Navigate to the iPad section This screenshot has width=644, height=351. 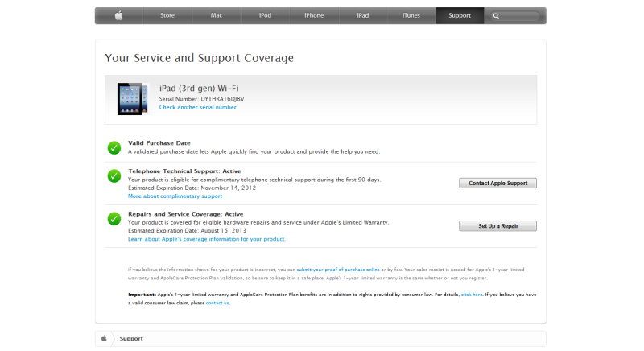click(362, 15)
